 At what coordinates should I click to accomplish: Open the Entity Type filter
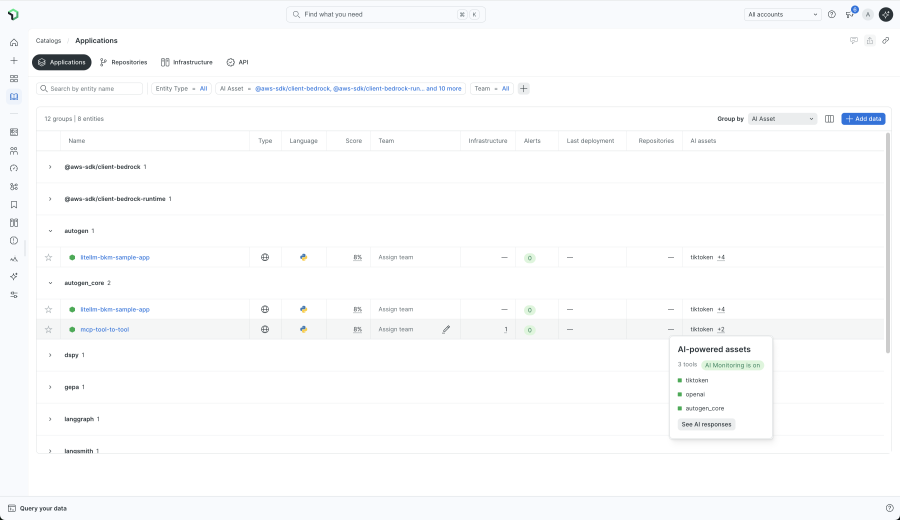click(181, 88)
